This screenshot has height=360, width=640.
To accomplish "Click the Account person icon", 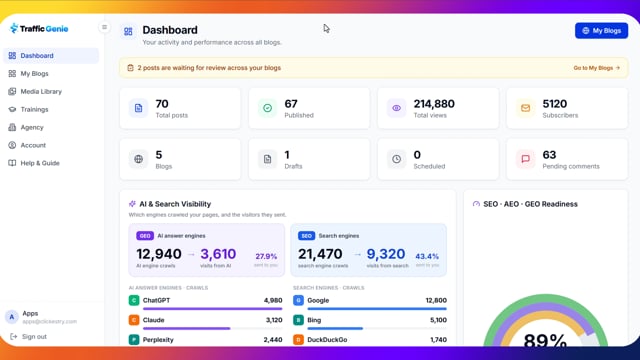I will [12, 145].
